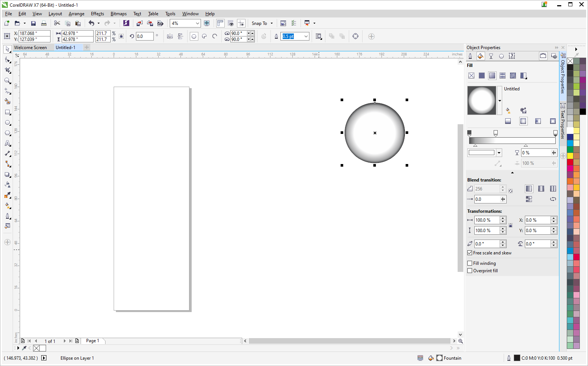Screen dimensions: 588x366
Task: Click the black fill swatch in status bar
Action: point(517,358)
